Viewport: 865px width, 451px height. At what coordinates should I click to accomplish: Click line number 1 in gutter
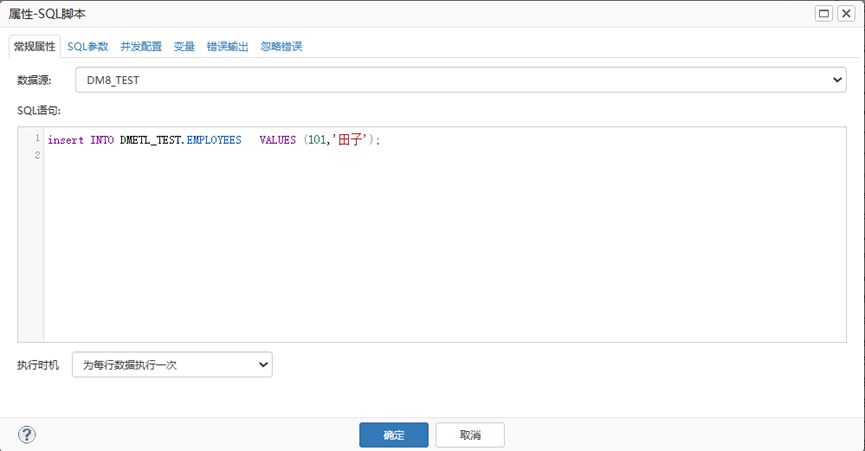click(38, 138)
